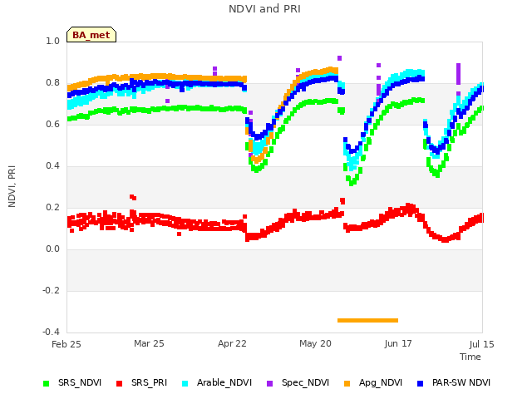This screenshot has height=399, width=532.
Task: Click the 0.8 y-axis tick label
Action: tap(52, 83)
